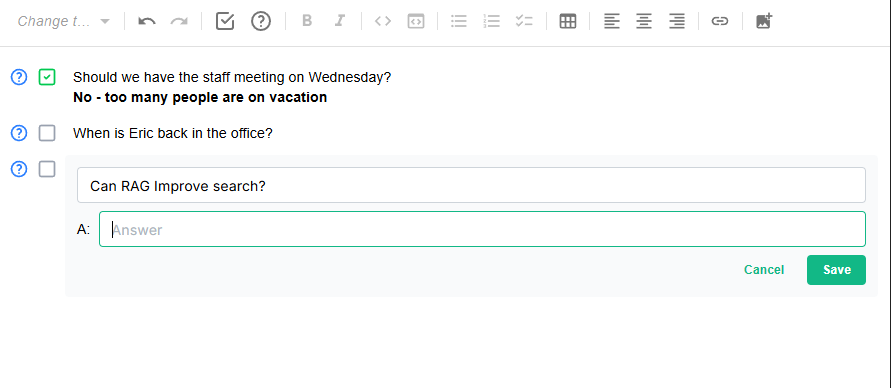This screenshot has width=891, height=388.
Task: Cancel editing the question
Action: (764, 270)
